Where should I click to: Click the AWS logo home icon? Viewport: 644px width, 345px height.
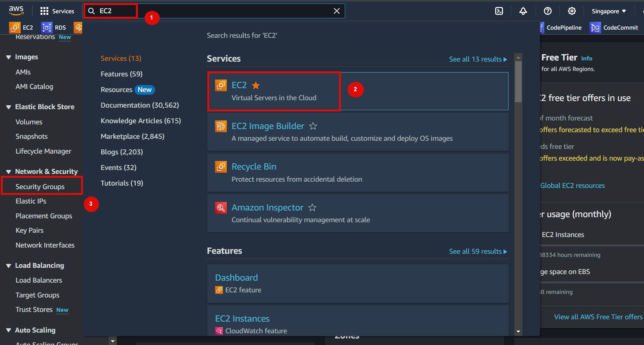tap(16, 11)
